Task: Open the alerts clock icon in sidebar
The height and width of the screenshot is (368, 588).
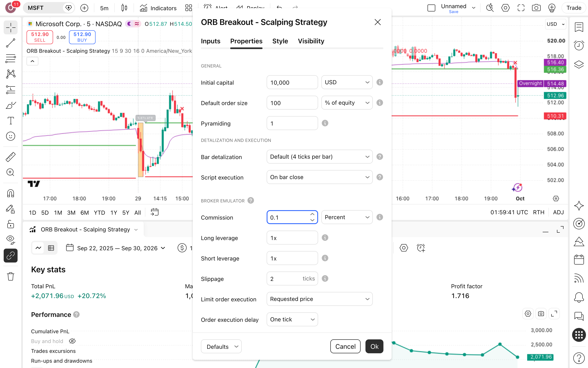Action: pos(579,46)
